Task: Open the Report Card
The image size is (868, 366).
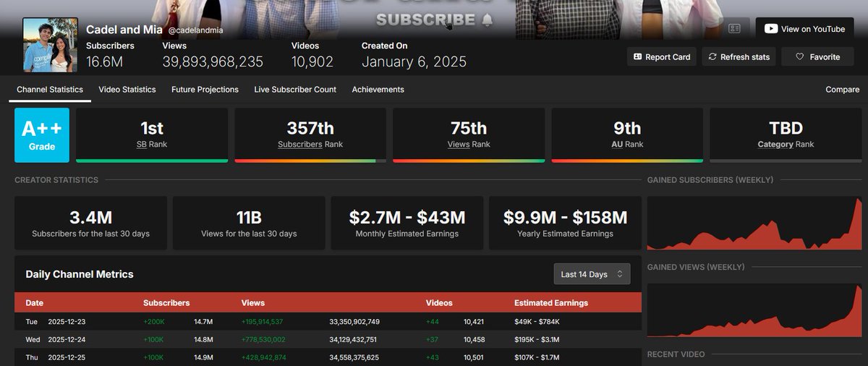Action: (661, 56)
